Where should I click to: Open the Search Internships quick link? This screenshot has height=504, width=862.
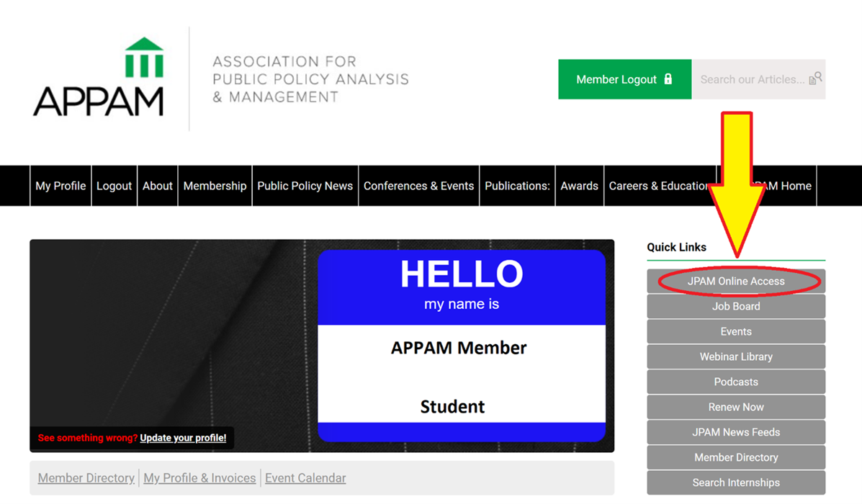736,482
